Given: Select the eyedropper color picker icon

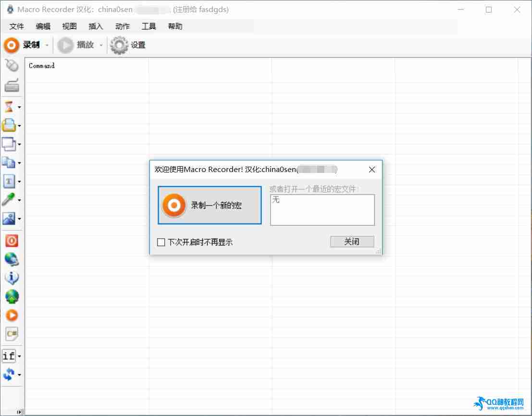Looking at the screenshot, I should [x=9, y=200].
